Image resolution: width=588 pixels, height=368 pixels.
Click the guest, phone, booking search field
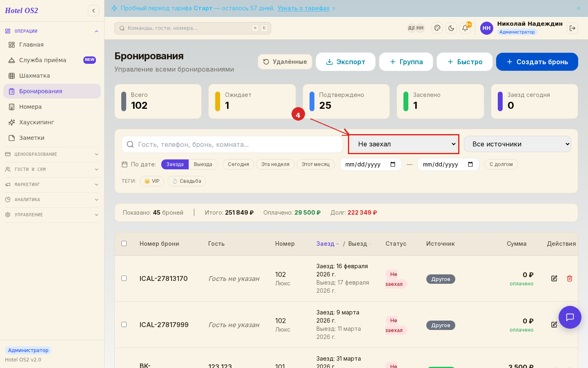pos(232,144)
